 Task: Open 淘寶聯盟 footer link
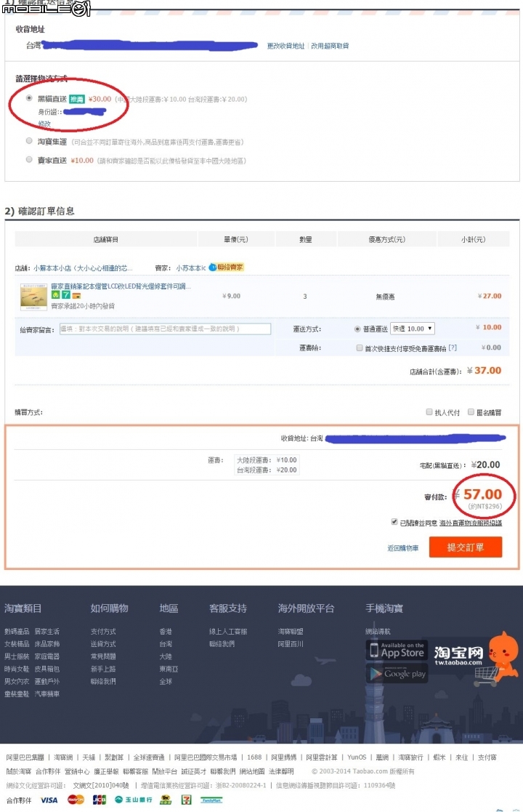coord(291,631)
